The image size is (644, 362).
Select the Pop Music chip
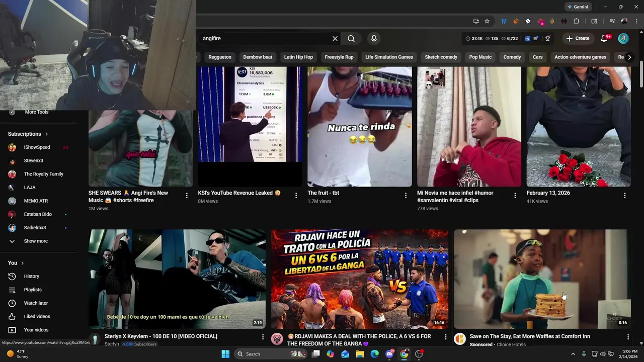coord(480,57)
